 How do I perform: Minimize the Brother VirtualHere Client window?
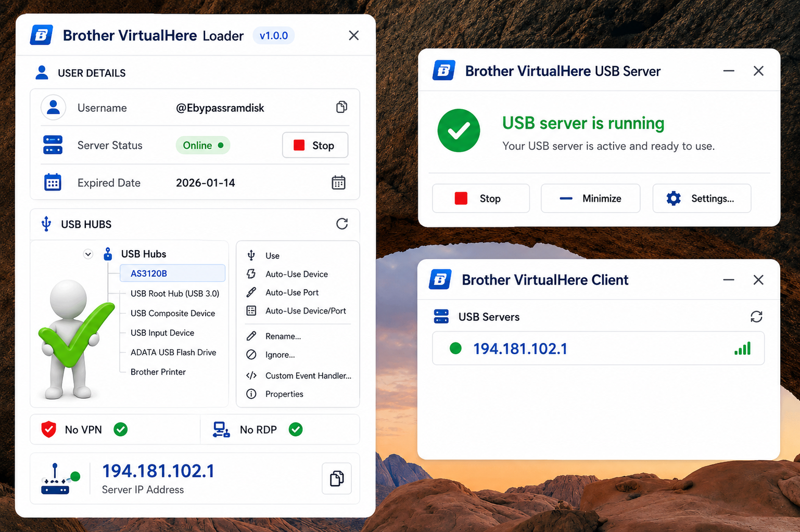tap(729, 280)
